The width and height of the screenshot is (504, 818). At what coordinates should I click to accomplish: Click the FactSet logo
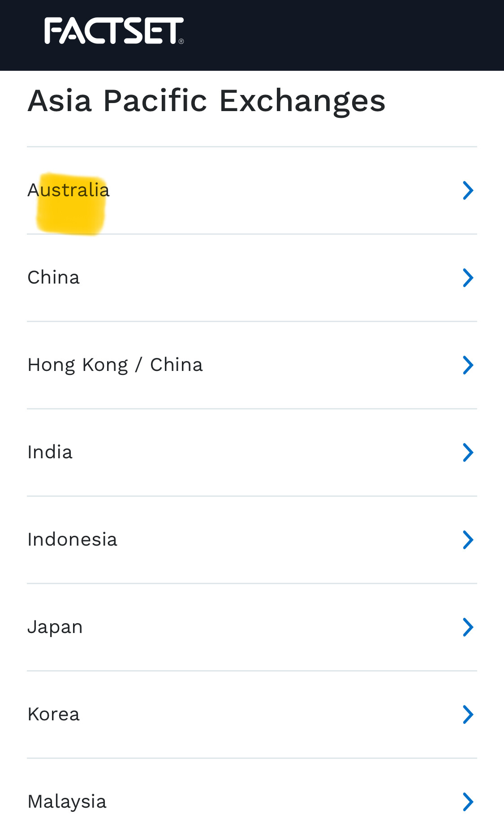tap(114, 31)
